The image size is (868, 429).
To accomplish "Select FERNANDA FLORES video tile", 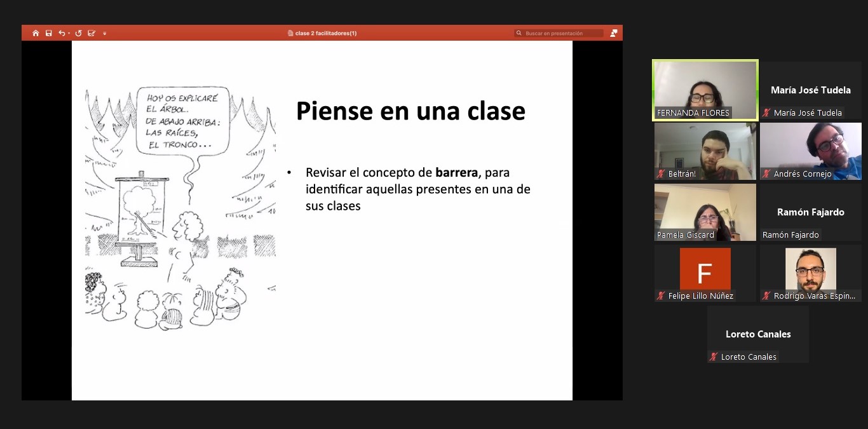I will [x=705, y=89].
